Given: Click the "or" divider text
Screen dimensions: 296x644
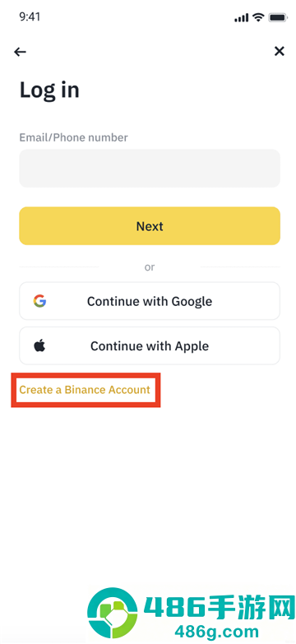Looking at the screenshot, I should 150,267.
